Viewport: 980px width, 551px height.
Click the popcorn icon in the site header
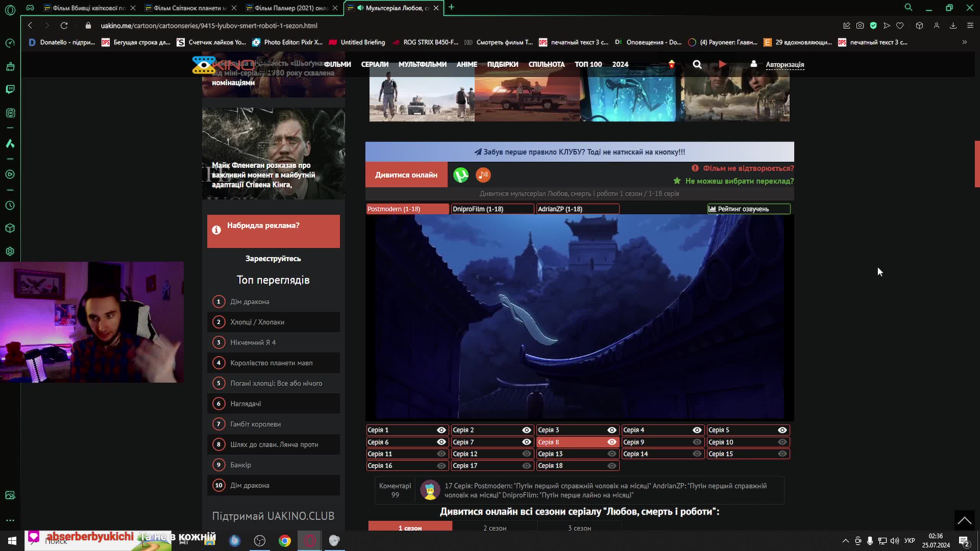pyautogui.click(x=671, y=64)
